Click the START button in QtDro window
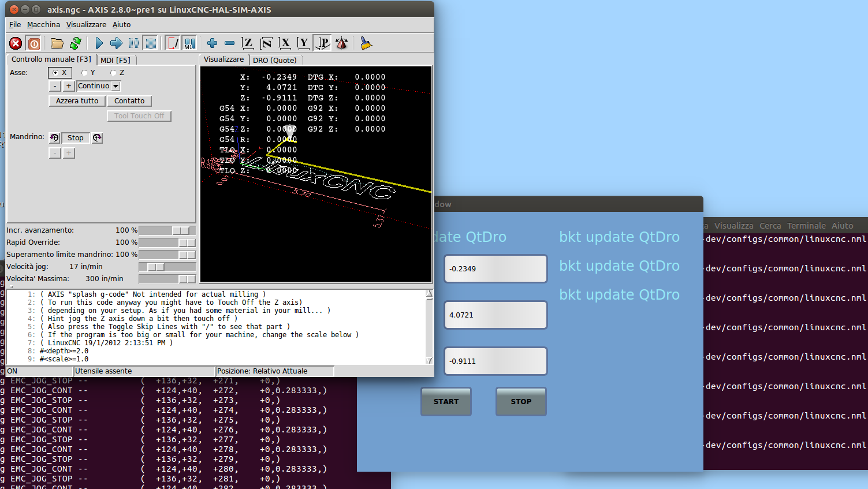The width and height of the screenshot is (868, 489). pyautogui.click(x=446, y=402)
